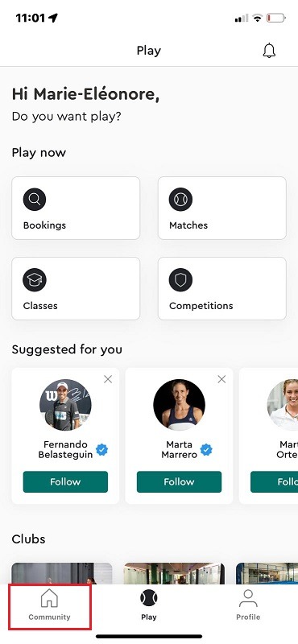Viewport: 298px width, 644px height.
Task: Open the Profile tab
Action: (248, 606)
